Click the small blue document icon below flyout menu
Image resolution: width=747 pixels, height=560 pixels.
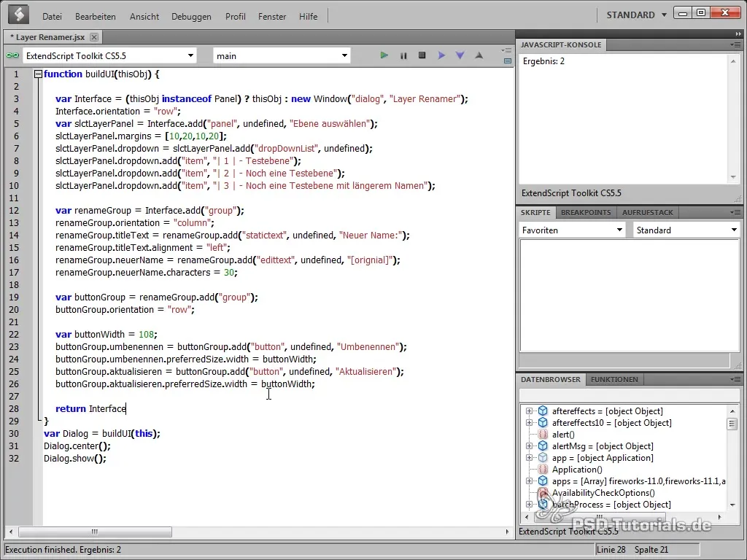508,61
